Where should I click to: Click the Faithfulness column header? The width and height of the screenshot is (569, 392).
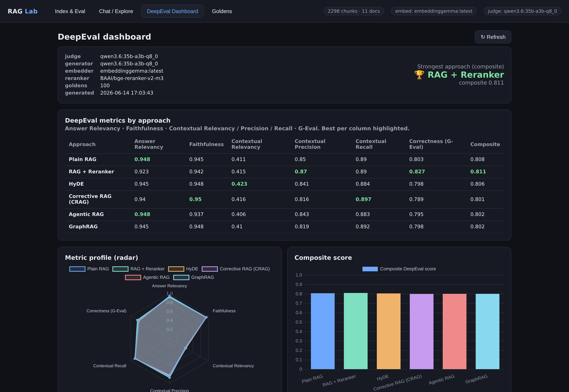(206, 144)
